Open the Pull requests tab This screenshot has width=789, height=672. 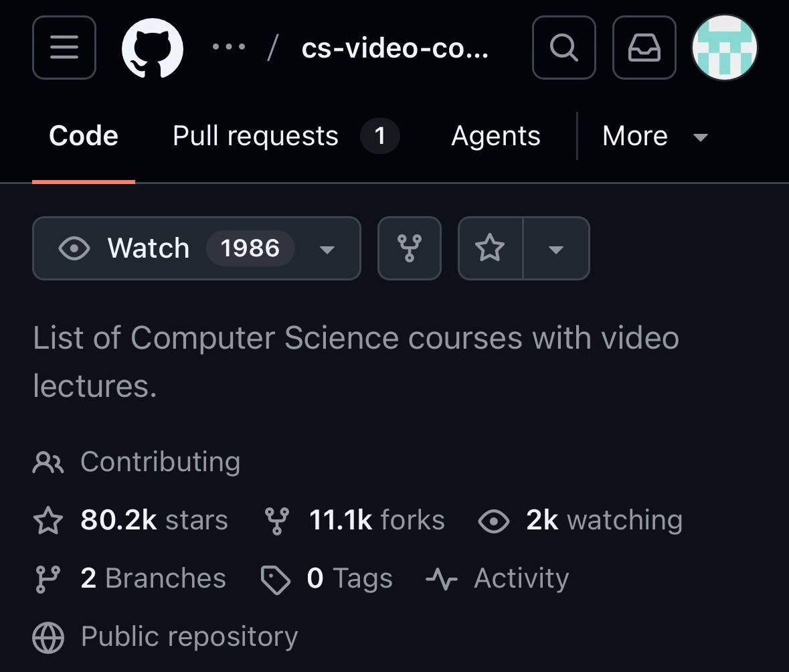click(285, 137)
